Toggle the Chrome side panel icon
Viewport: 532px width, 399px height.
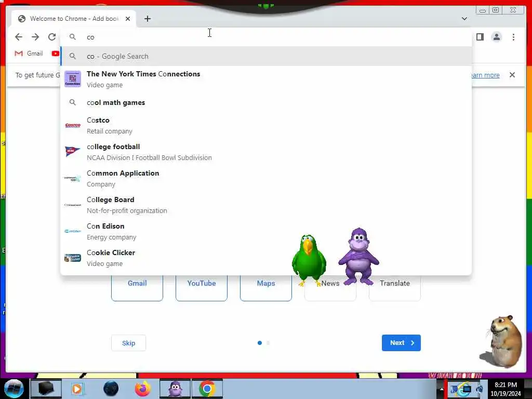point(480,37)
